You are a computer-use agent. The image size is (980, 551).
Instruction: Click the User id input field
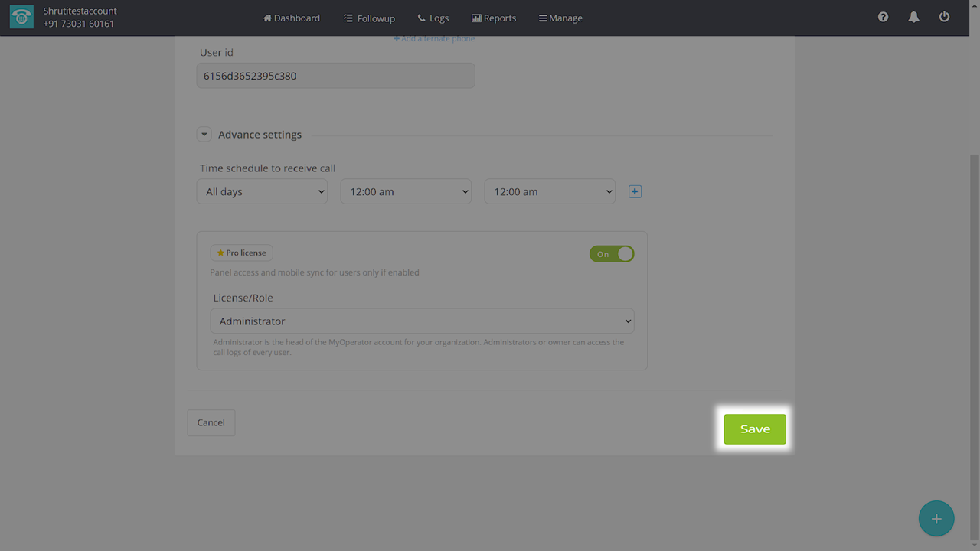[x=335, y=76]
